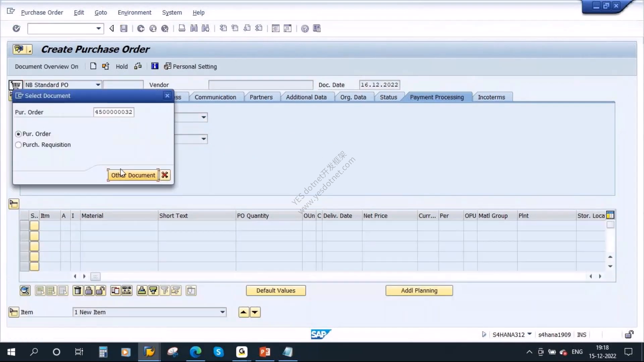Viewport: 644px width, 362px height.
Task: Click the Print icon
Action: pos(182,28)
